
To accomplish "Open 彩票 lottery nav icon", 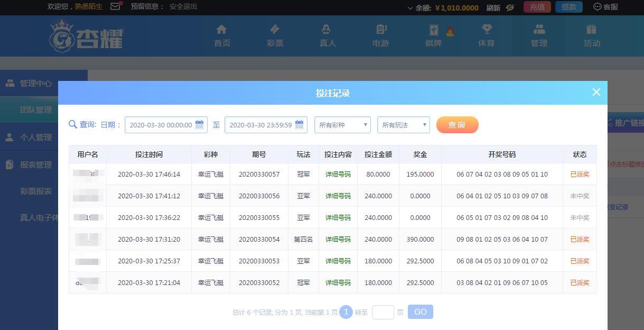I will click(275, 30).
